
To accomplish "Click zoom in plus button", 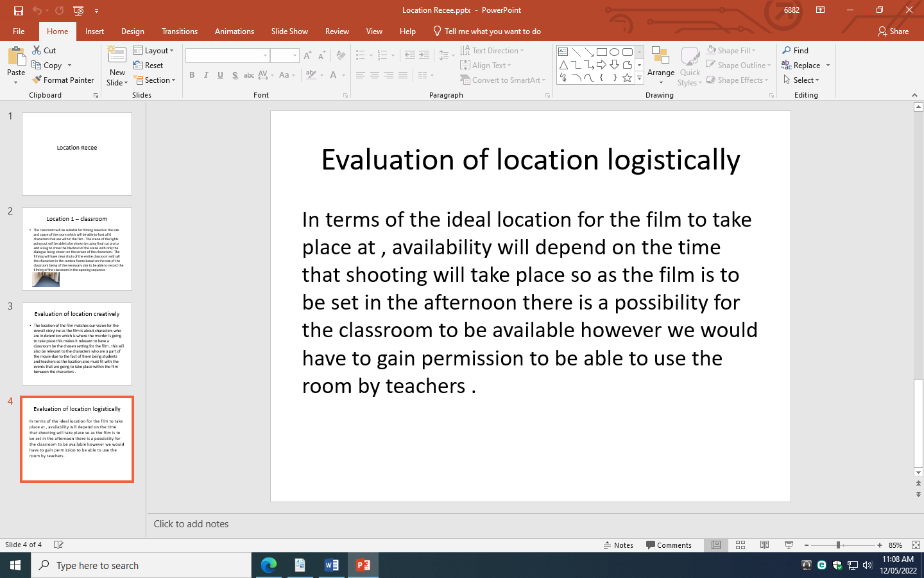I will (880, 545).
